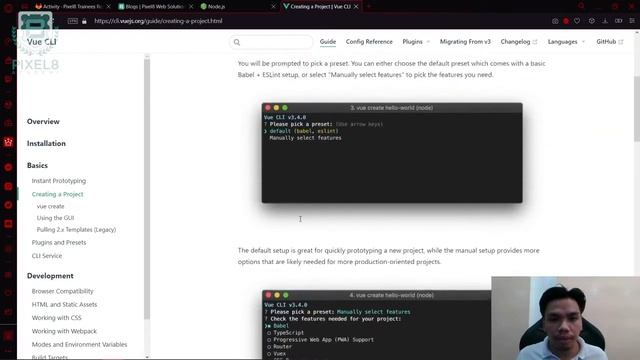
Task: Open the Config Reference nav item
Action: (x=369, y=42)
